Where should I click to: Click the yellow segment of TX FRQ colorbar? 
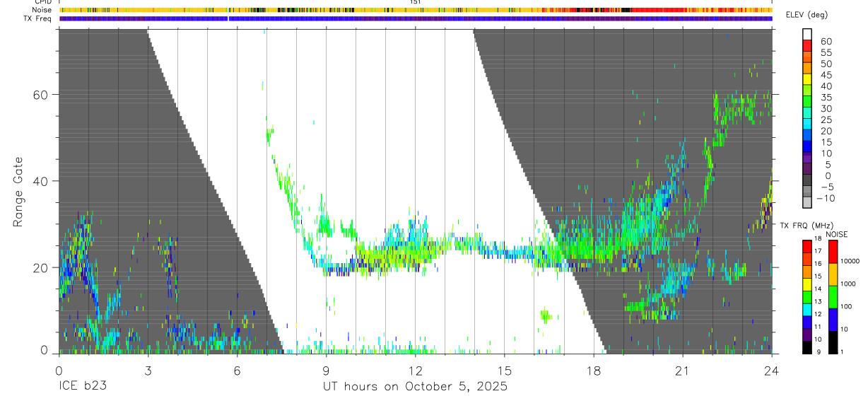click(x=807, y=284)
